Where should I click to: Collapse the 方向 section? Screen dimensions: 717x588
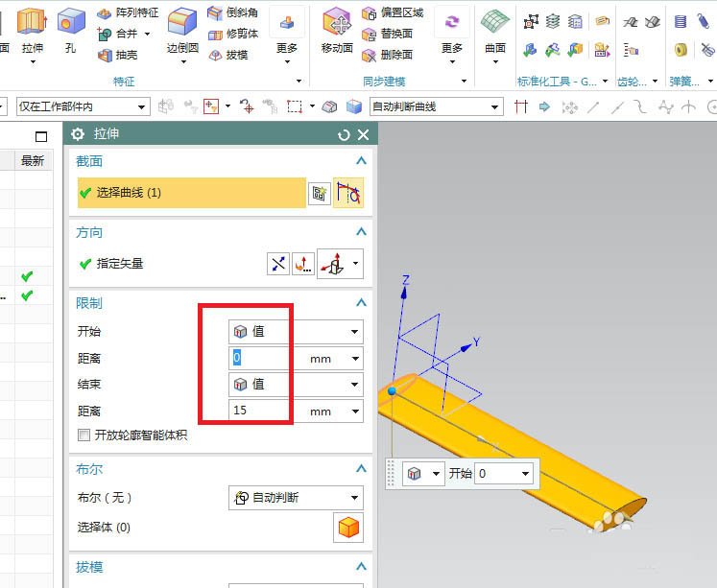click(x=361, y=232)
